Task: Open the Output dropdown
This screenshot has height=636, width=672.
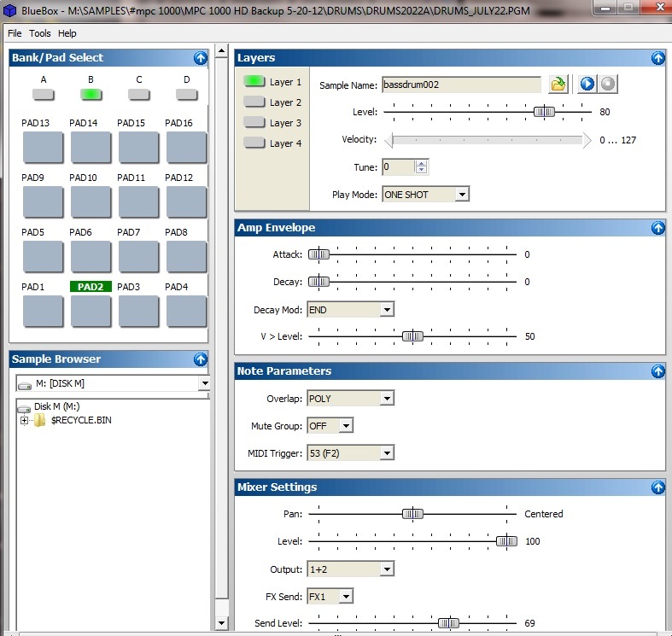Action: click(387, 569)
